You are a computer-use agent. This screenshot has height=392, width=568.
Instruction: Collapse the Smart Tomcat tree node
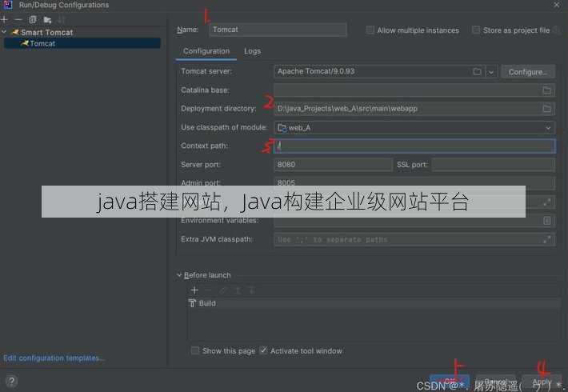click(4, 32)
